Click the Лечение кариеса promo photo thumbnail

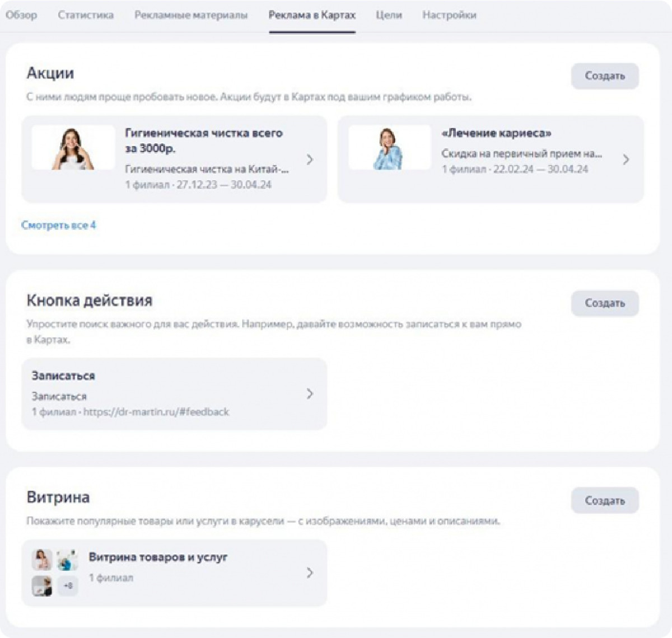pos(390,148)
